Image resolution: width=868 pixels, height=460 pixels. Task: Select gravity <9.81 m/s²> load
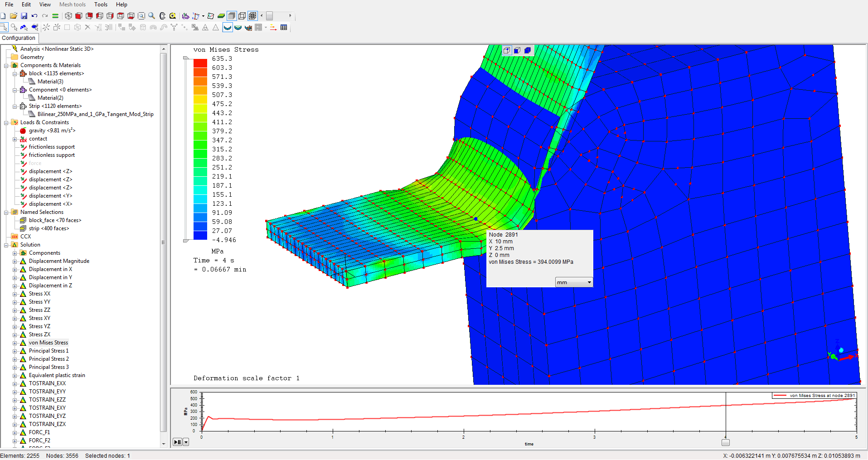pos(52,131)
